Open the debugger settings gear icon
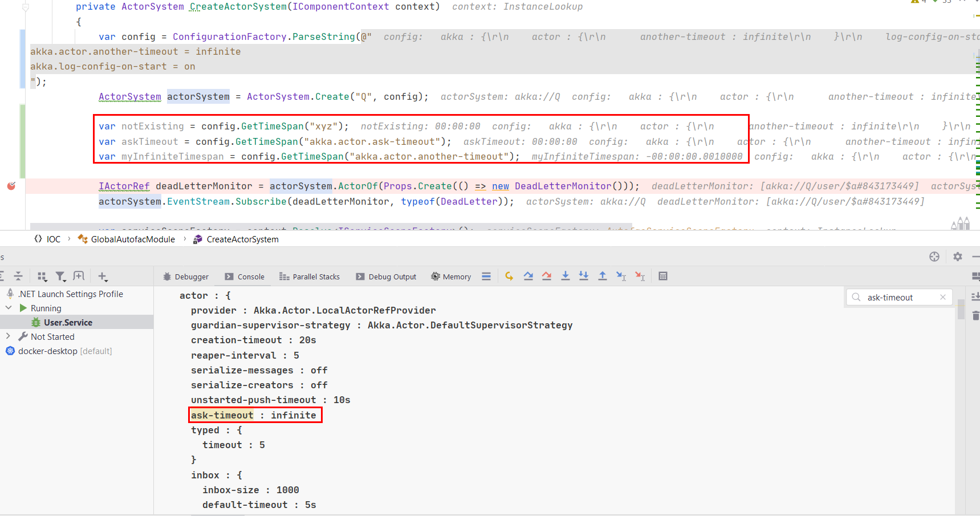 [957, 257]
